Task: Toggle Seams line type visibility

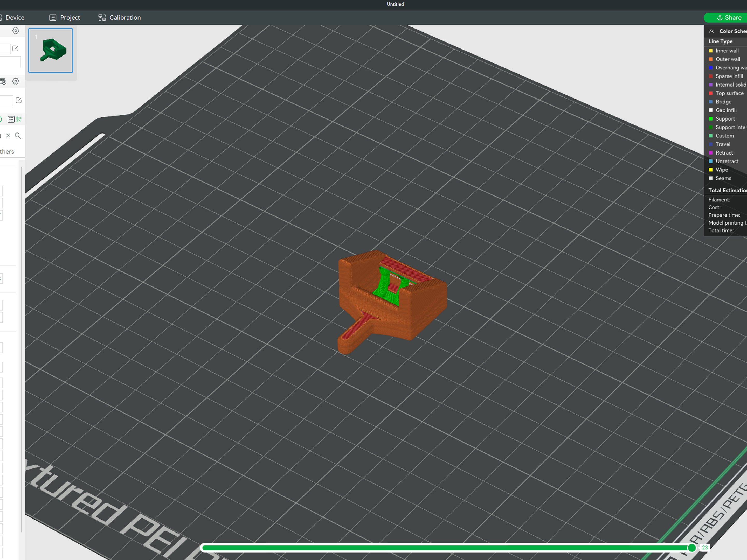Action: [x=723, y=178]
